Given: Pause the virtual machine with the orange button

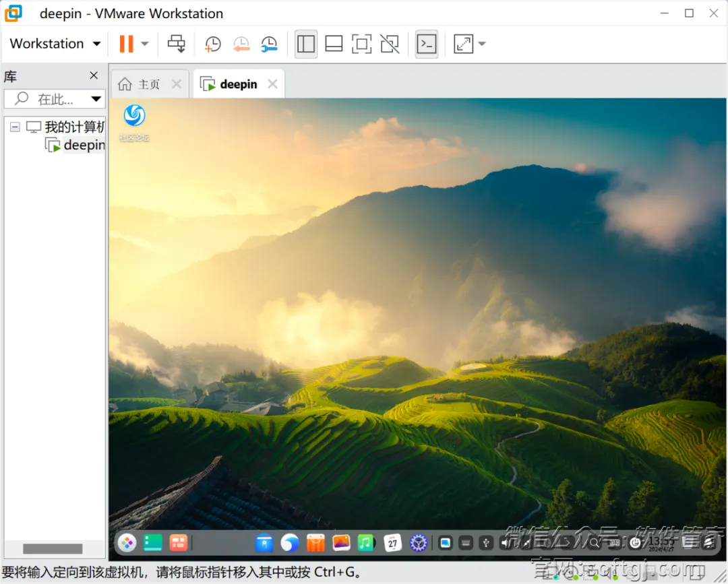Looking at the screenshot, I should 126,44.
